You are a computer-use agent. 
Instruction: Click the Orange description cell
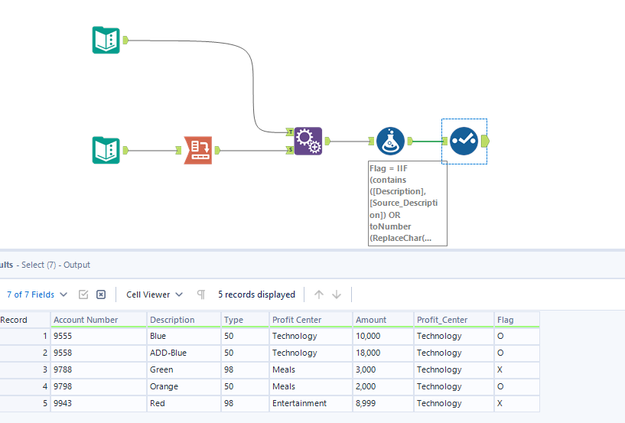(x=184, y=386)
